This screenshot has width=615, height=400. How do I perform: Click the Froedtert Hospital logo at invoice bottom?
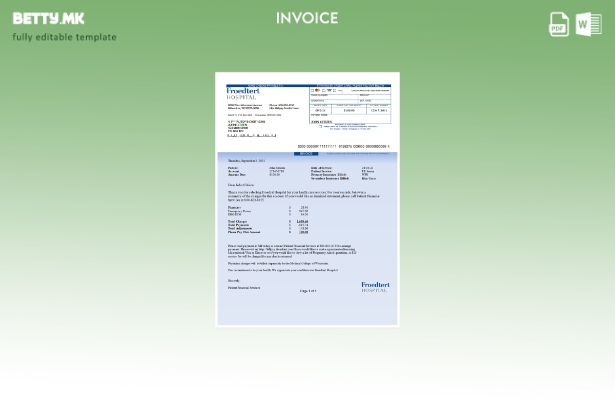pyautogui.click(x=375, y=286)
